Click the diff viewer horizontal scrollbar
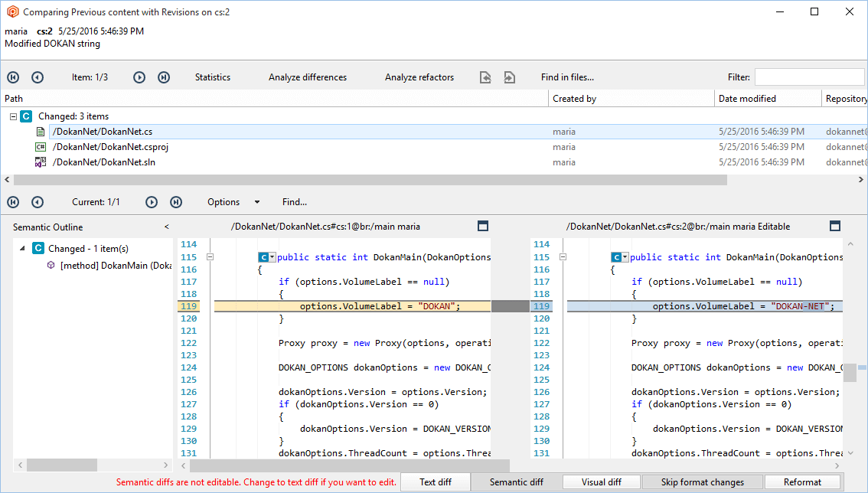 click(350, 466)
